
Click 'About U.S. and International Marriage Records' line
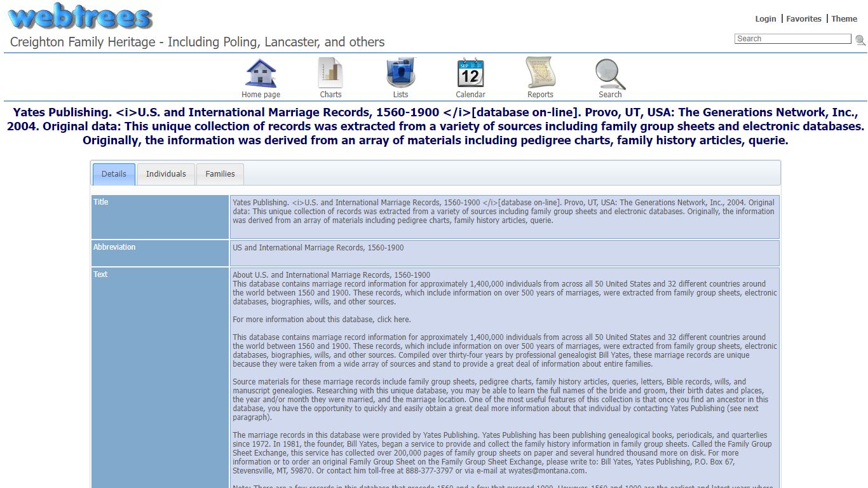pyautogui.click(x=331, y=275)
